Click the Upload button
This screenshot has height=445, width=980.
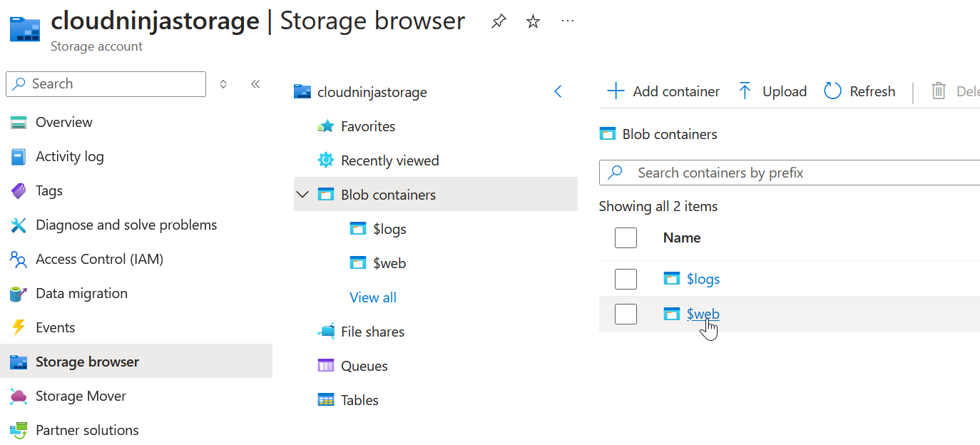coord(772,91)
